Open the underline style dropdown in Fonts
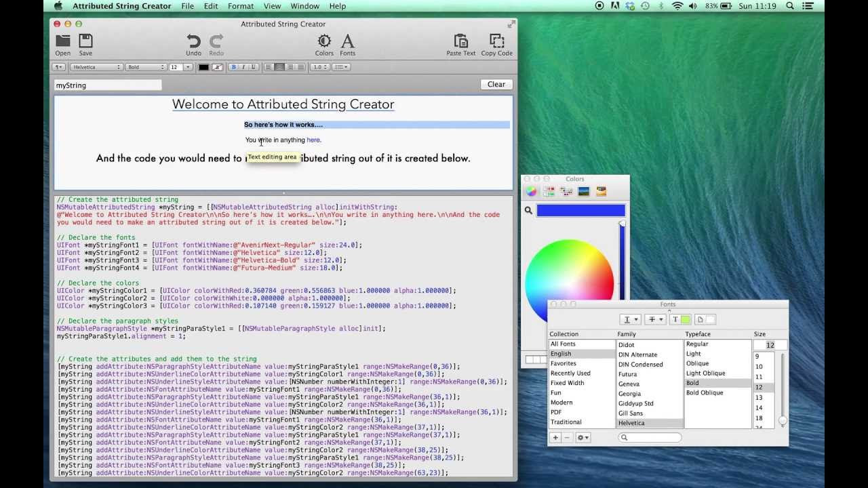Screen dimensions: 868x488 (630, 319)
